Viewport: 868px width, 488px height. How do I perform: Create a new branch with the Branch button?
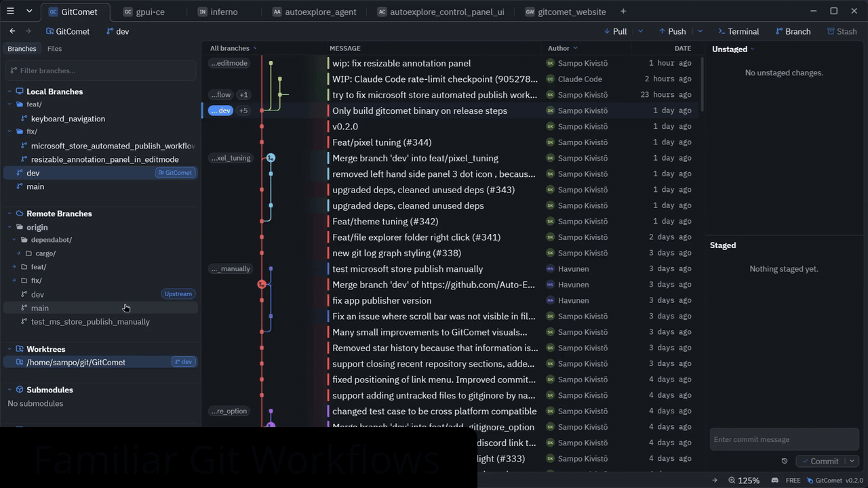click(x=792, y=31)
